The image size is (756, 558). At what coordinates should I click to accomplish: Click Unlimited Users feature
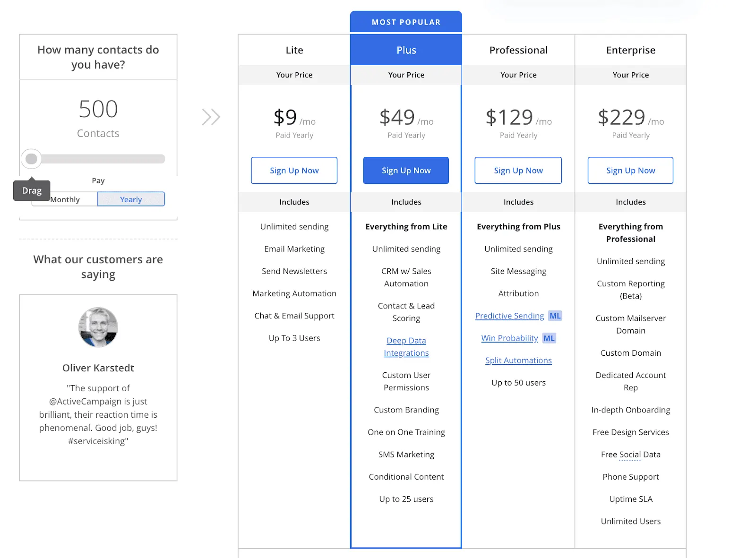631,521
